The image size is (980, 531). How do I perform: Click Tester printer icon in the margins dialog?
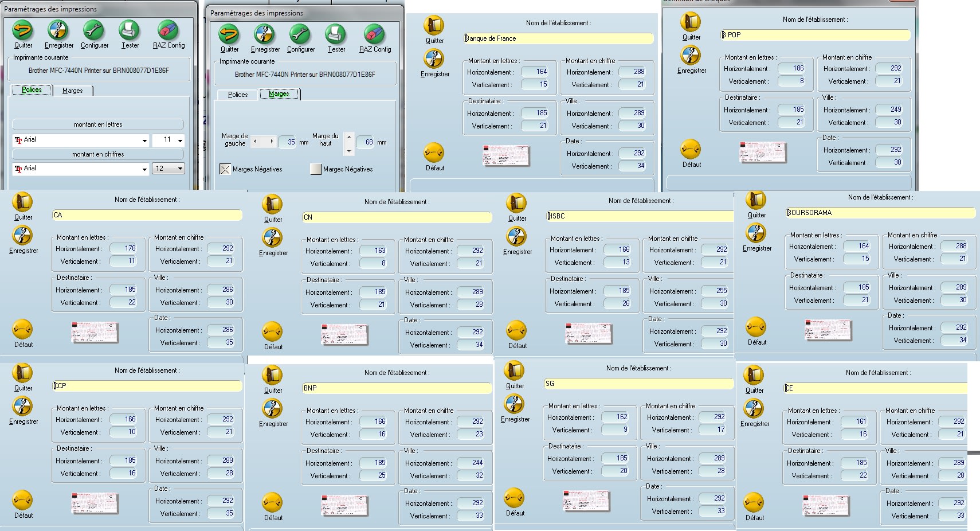(x=336, y=34)
